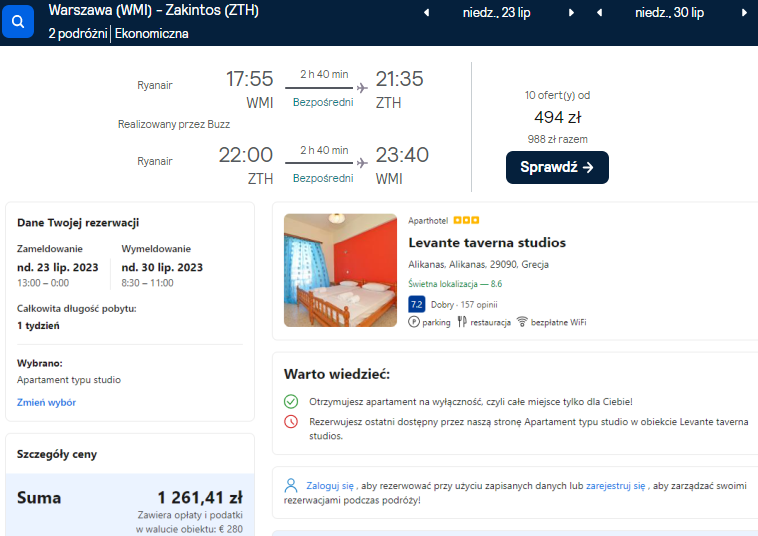This screenshot has width=758, height=536.
Task: Click 988 zł razem total
Action: (x=557, y=139)
